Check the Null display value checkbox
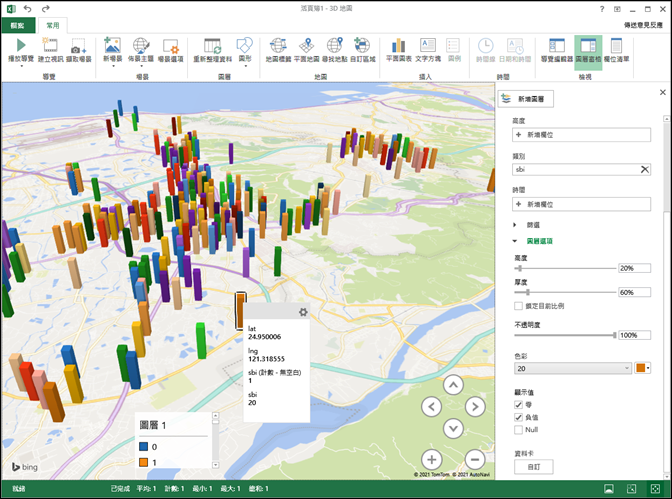This screenshot has width=672, height=499. (x=518, y=429)
